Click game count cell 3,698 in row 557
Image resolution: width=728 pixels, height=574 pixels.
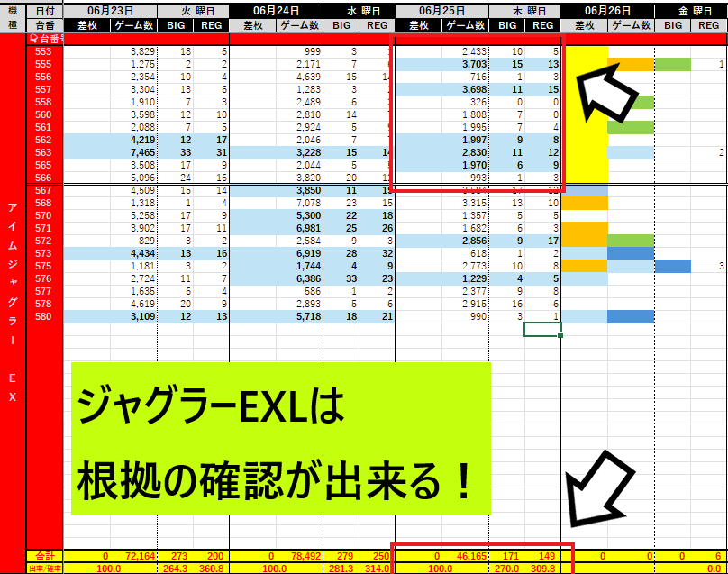(x=465, y=89)
